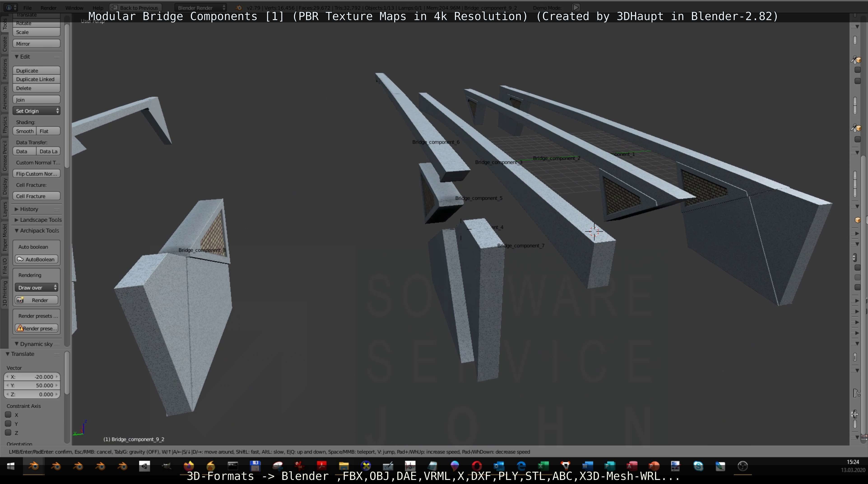Click the Cell Fracture button
This screenshot has height=484, width=868.
(x=36, y=196)
